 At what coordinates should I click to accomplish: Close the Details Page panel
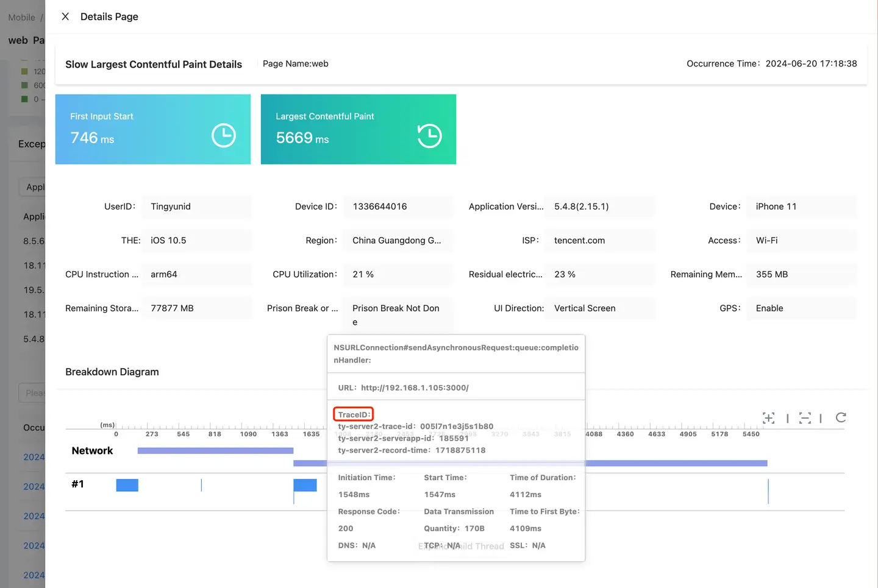pyautogui.click(x=65, y=16)
